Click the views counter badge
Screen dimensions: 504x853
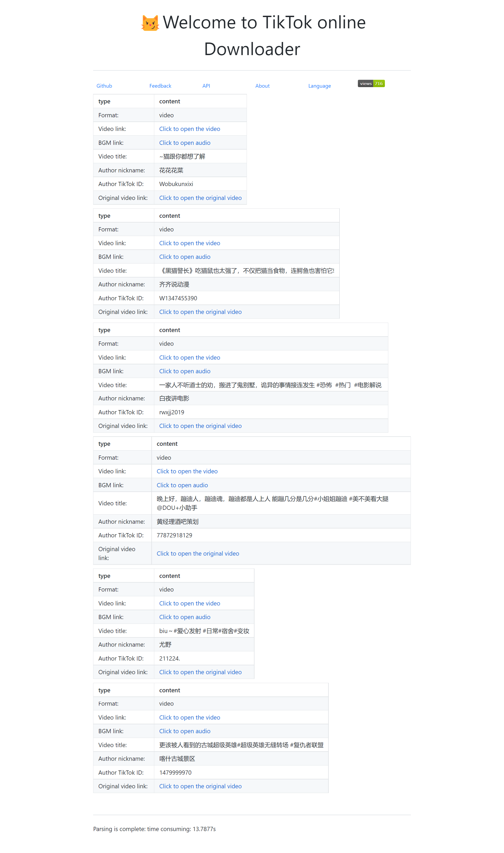(x=371, y=83)
